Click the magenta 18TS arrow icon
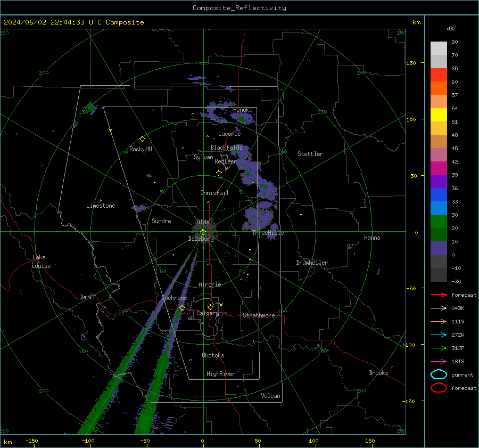 point(439,362)
